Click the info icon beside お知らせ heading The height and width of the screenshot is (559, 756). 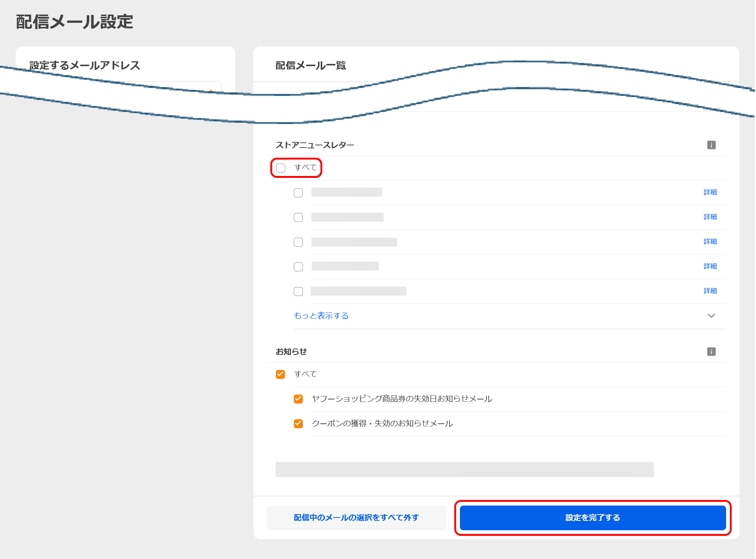711,351
